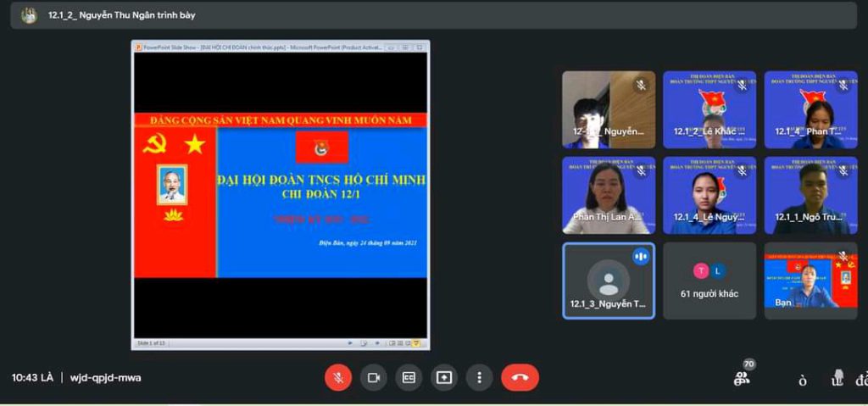
Task: Click the Normal view icon in the PowerPoint status bar
Action: click(x=392, y=343)
